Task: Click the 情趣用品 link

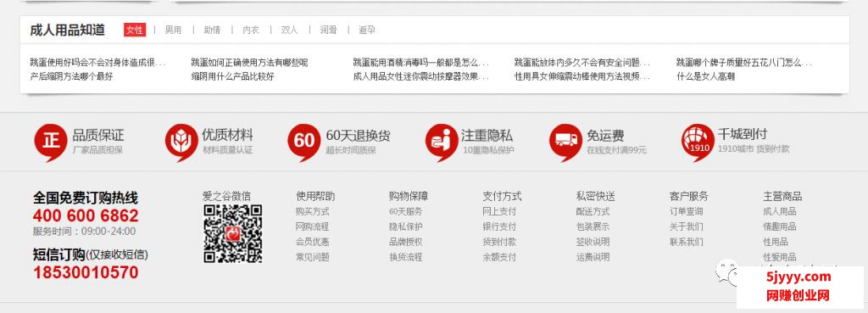Action: coord(780,226)
